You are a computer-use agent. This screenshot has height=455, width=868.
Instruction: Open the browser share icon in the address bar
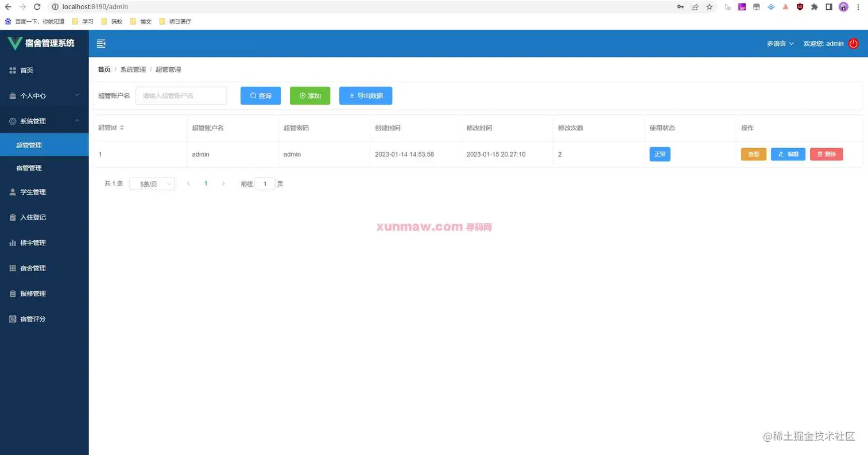pyautogui.click(x=695, y=7)
